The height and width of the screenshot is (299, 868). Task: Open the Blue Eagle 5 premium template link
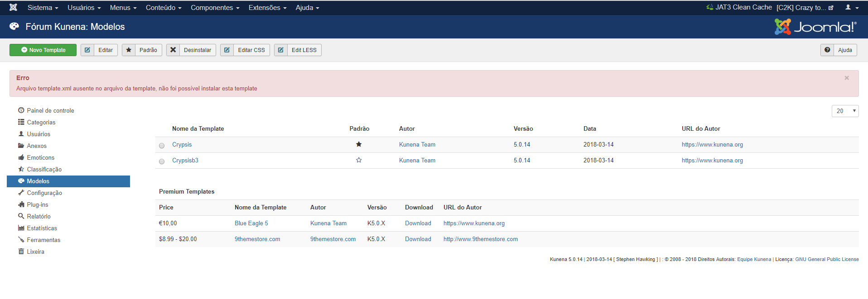(x=251, y=223)
